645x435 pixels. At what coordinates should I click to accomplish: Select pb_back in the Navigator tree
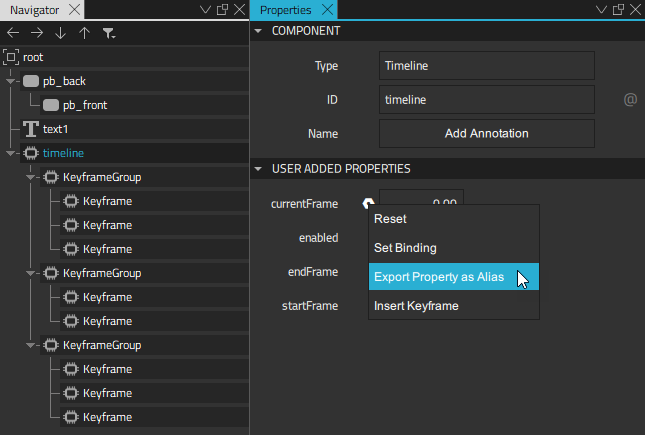click(x=134, y=81)
